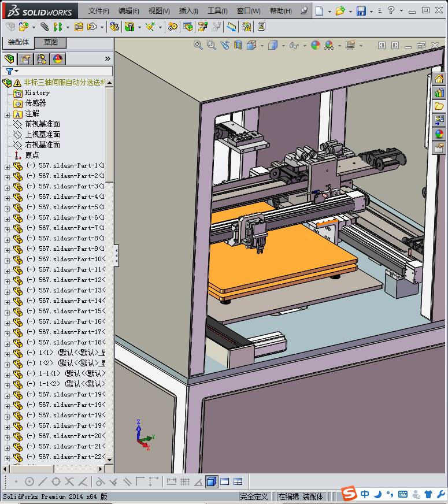Open Reference Geometry tool

click(x=150, y=27)
